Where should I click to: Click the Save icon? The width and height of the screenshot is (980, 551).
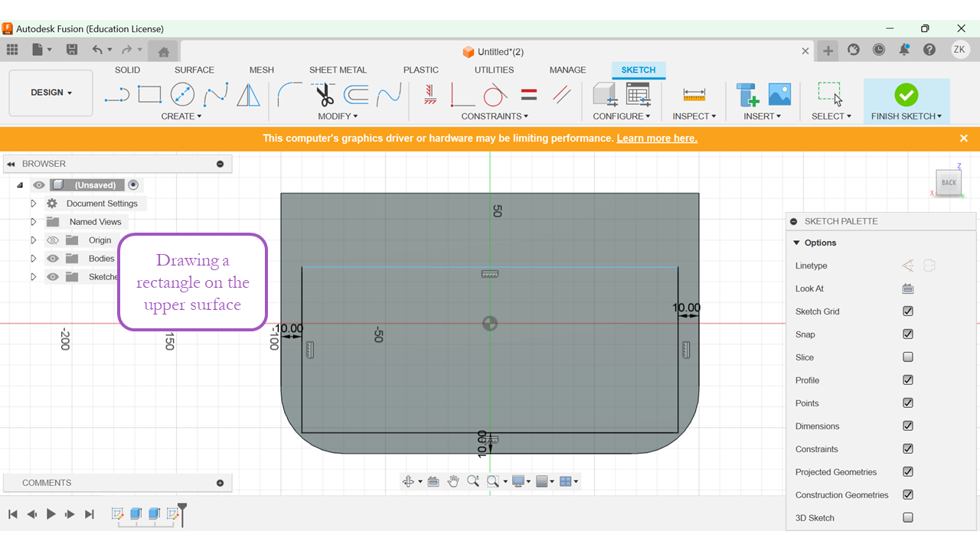point(72,50)
